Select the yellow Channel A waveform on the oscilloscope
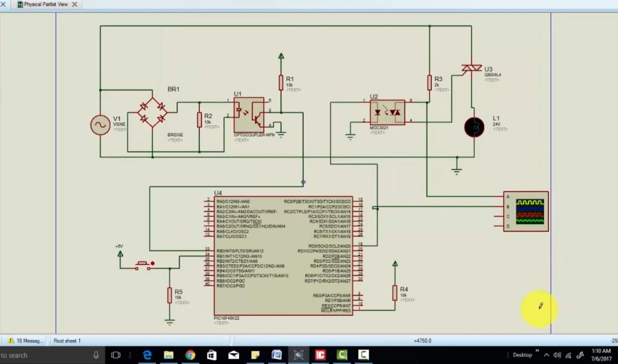 [529, 202]
